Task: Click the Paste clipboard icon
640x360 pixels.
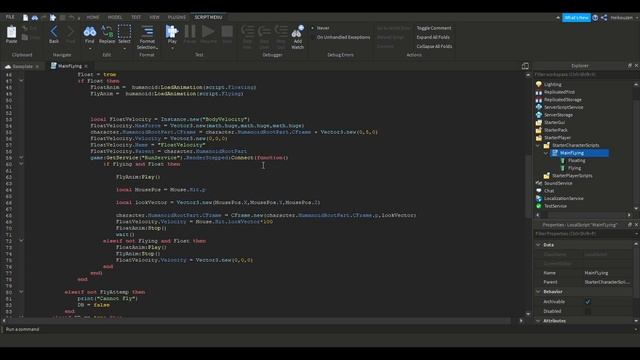Action: tap(11, 32)
